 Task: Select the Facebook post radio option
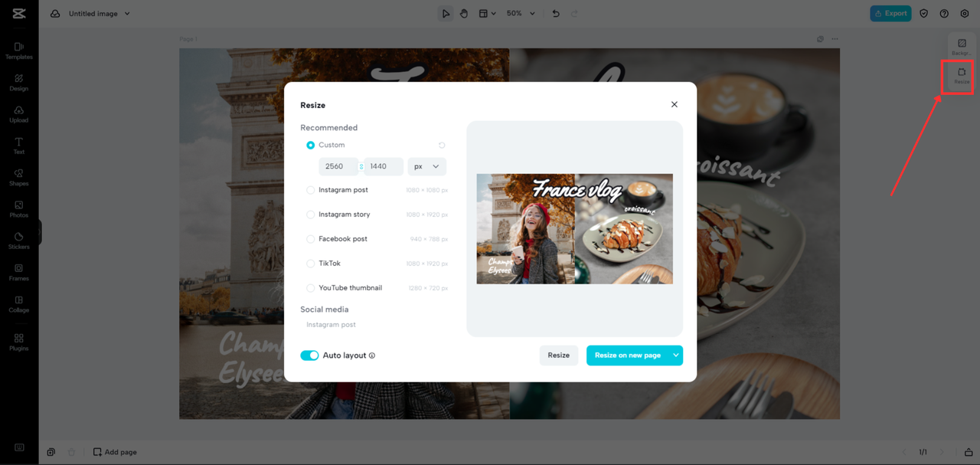[x=310, y=239]
